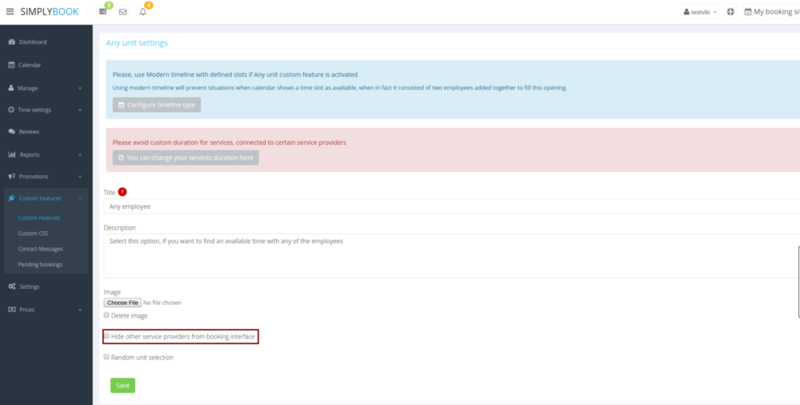Image resolution: width=800 pixels, height=405 pixels.
Task: Go to Pending bookings in sidebar
Action: [39, 264]
